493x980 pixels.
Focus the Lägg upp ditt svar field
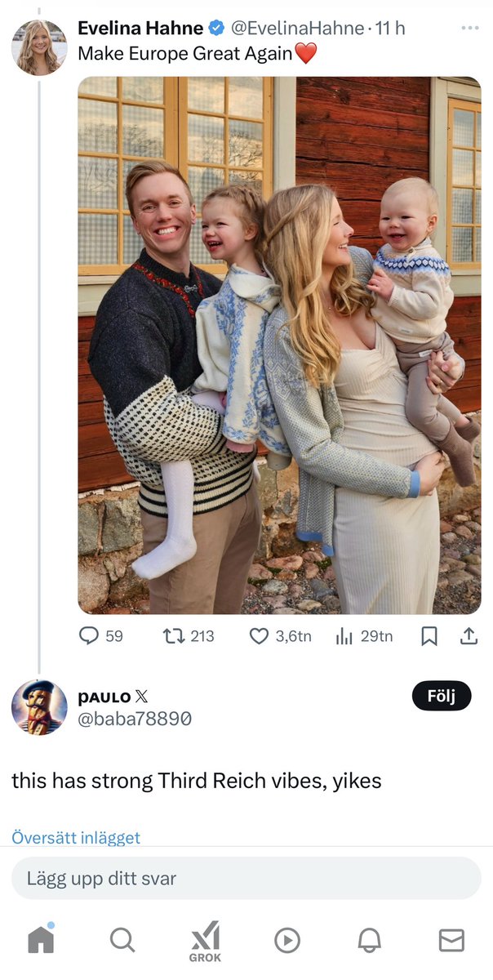pos(246,879)
